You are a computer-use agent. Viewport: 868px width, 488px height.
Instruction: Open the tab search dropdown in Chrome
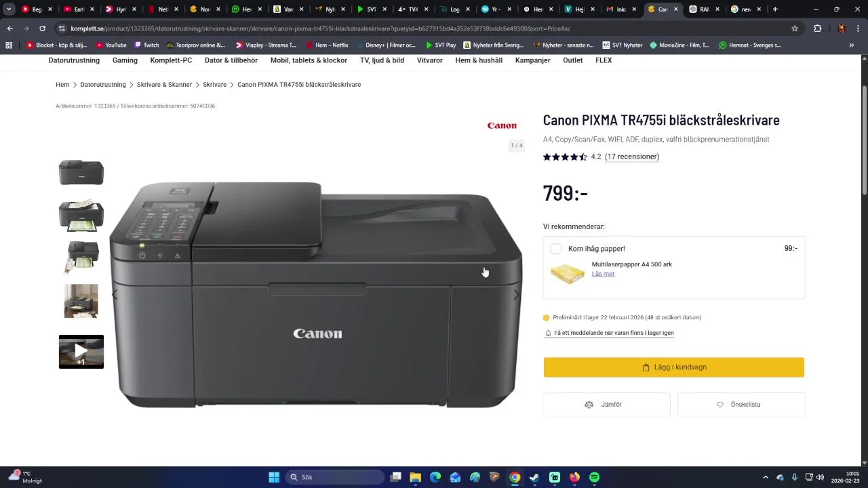tap(9, 9)
